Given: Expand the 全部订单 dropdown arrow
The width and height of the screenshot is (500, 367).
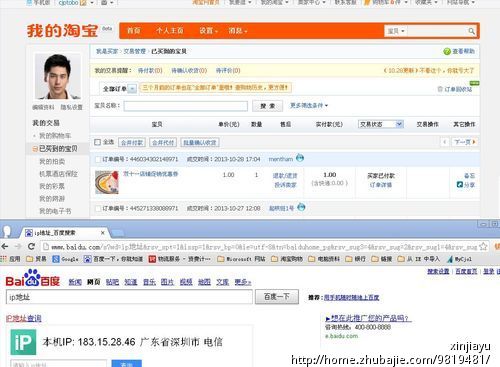Looking at the screenshot, I should (132, 89).
